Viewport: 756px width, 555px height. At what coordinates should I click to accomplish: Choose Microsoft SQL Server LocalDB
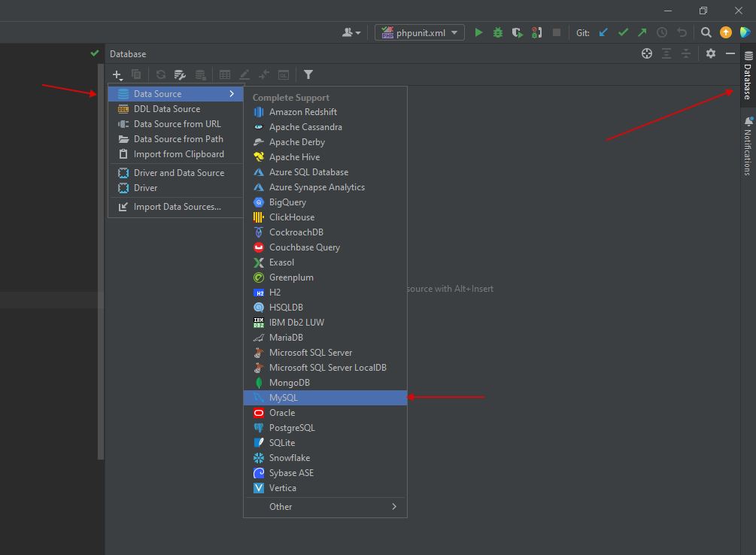click(326, 368)
